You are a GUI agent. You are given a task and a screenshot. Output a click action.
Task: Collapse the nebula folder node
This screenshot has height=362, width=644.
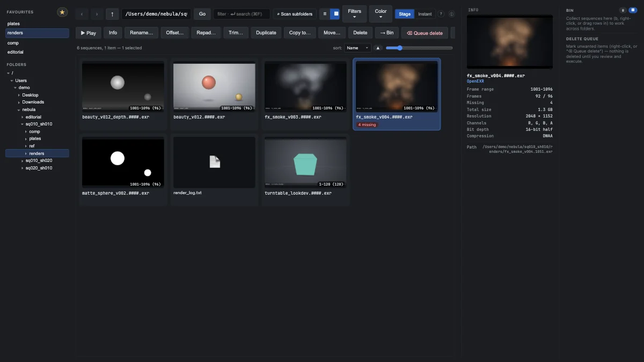pyautogui.click(x=19, y=109)
